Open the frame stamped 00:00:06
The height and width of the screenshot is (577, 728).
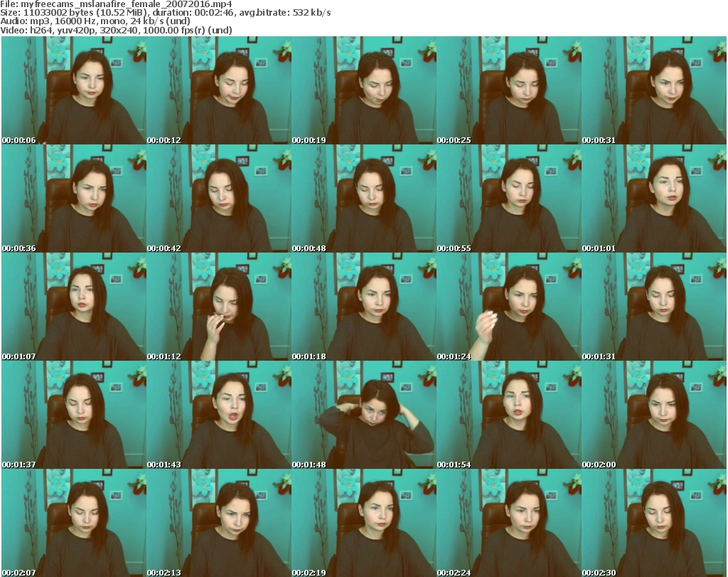pyautogui.click(x=74, y=90)
